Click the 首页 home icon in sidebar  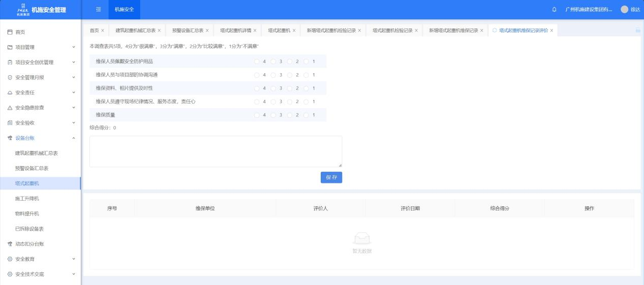point(10,32)
